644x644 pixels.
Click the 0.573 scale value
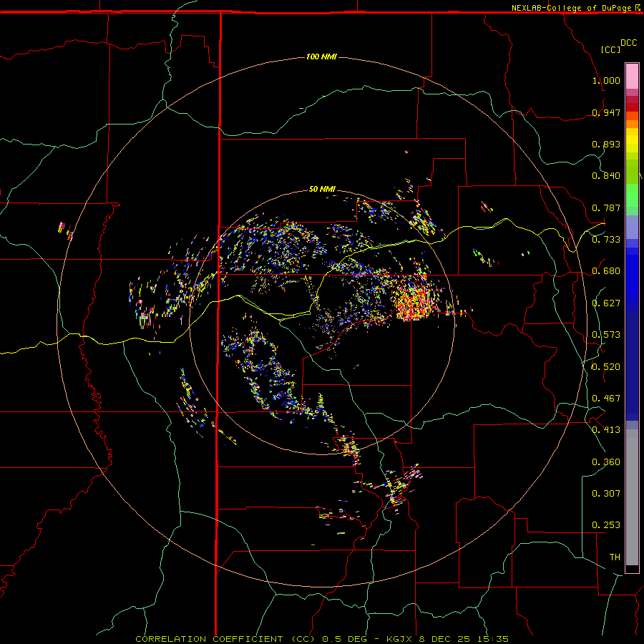tap(606, 334)
